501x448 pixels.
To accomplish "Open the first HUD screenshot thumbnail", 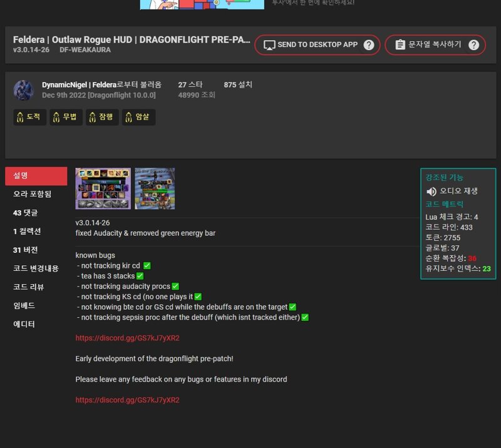I will point(103,189).
